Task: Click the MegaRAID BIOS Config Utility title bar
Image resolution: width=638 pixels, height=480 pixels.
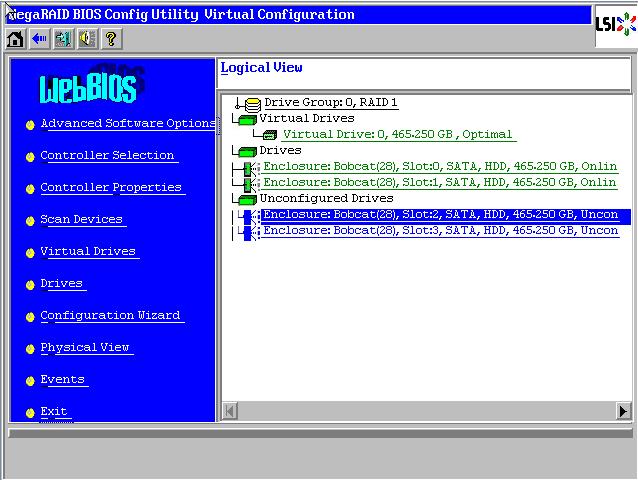Action: (298, 15)
